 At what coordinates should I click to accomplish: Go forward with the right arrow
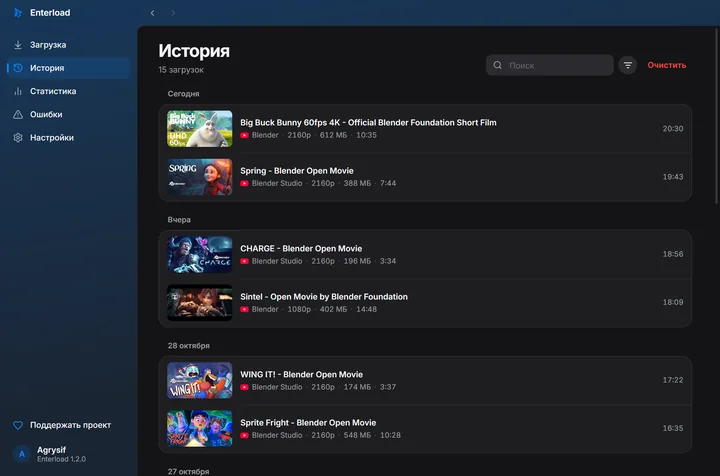click(173, 13)
